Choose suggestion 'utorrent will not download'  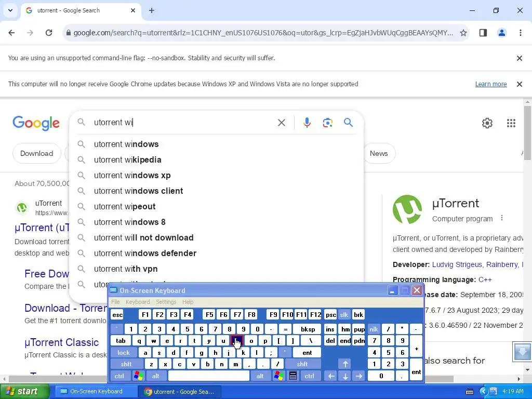coord(216,238)
